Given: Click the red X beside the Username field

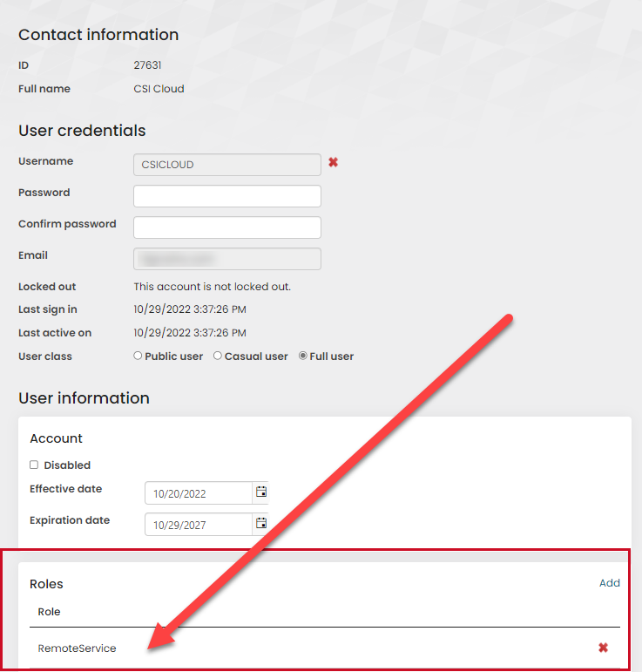Looking at the screenshot, I should [333, 162].
